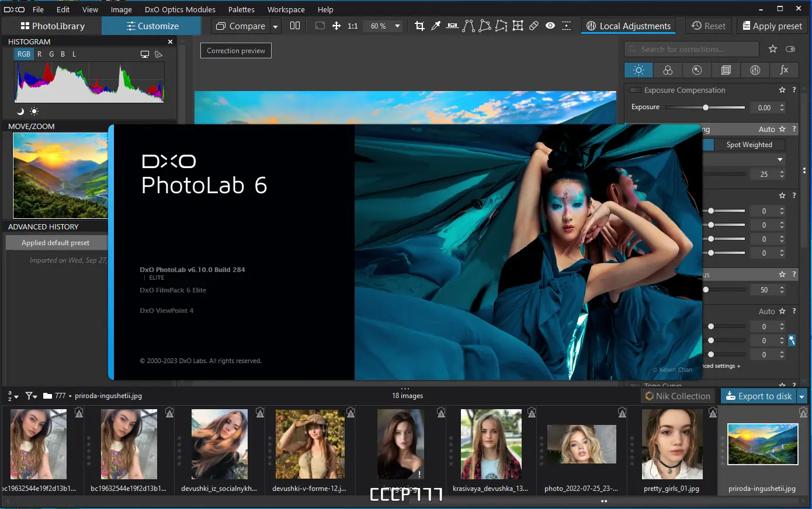Open the zoom percentage dropdown
Viewport: 812px width, 509px height.
click(x=396, y=26)
